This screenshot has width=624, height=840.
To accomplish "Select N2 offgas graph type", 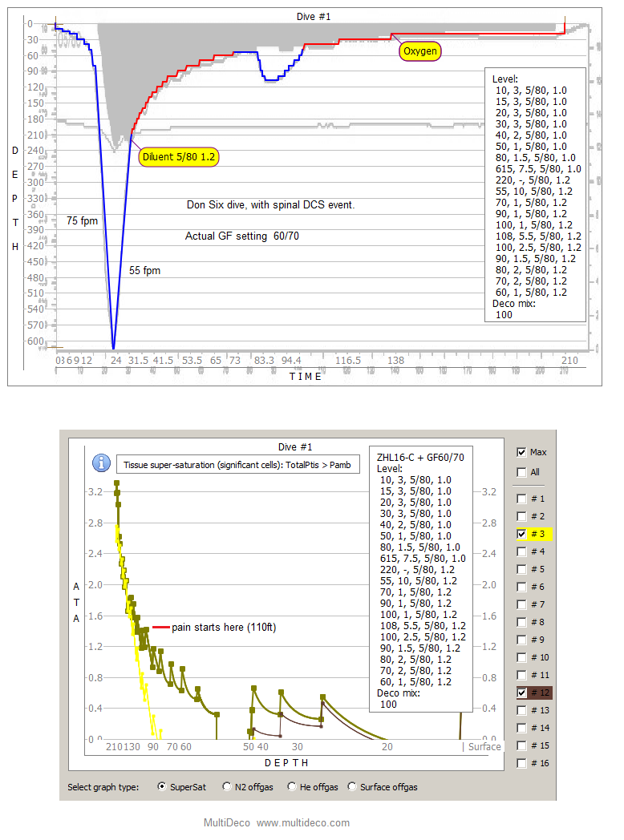I will pos(227,786).
